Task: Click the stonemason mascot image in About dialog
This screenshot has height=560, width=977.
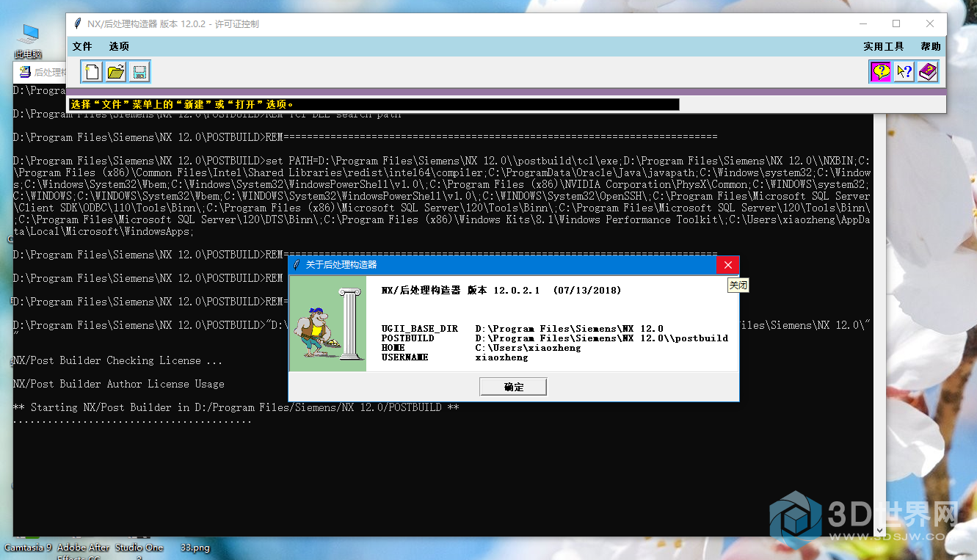Action: click(327, 324)
